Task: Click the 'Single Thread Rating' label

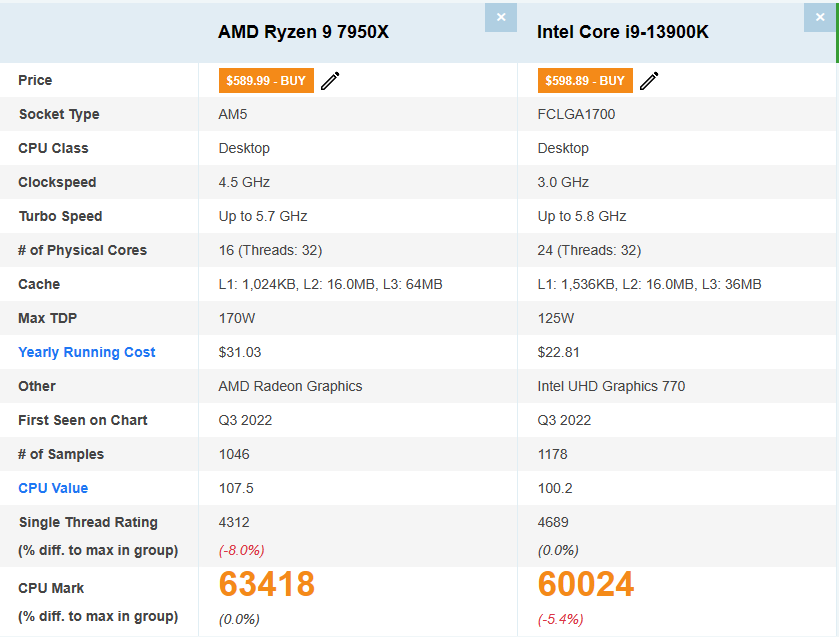Action: click(x=88, y=522)
